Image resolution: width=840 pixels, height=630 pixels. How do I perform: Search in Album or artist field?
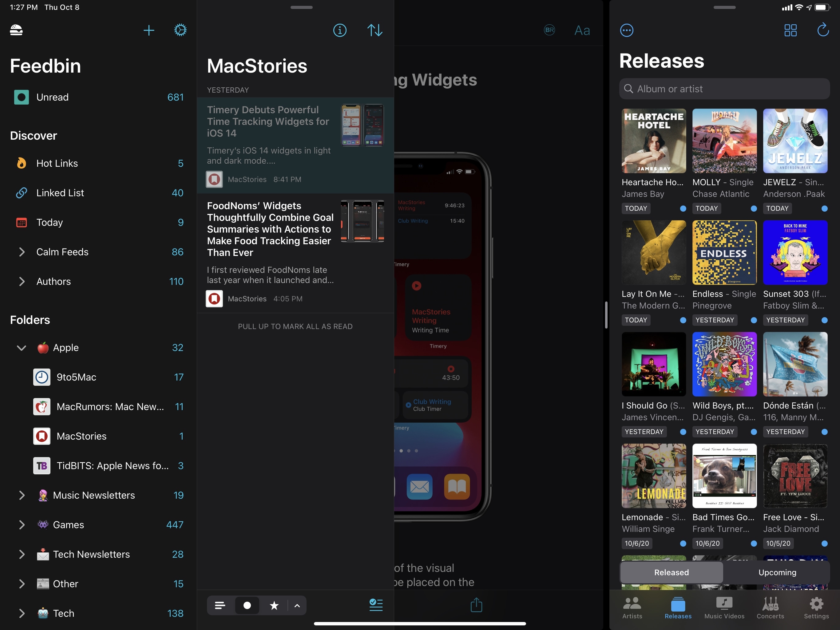(724, 89)
